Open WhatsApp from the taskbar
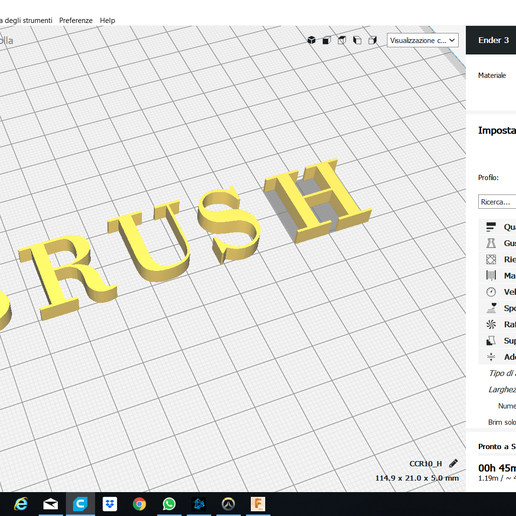Viewport: 516px width, 516px height. (x=169, y=504)
